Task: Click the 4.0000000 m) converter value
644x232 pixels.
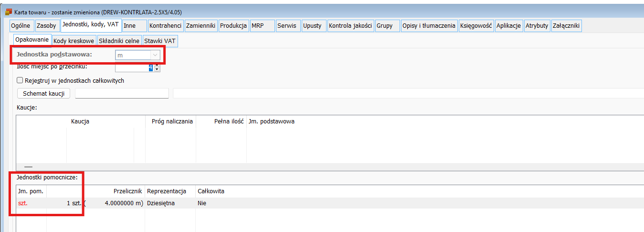Action: pyautogui.click(x=124, y=203)
